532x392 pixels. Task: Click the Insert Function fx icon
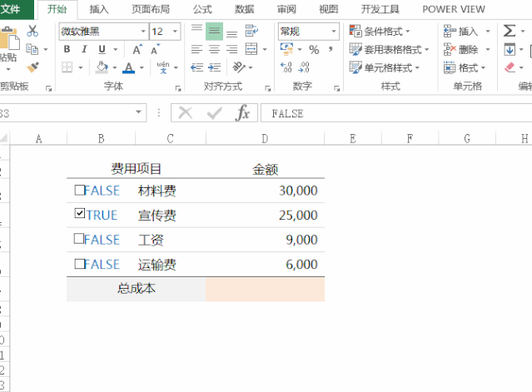(242, 113)
